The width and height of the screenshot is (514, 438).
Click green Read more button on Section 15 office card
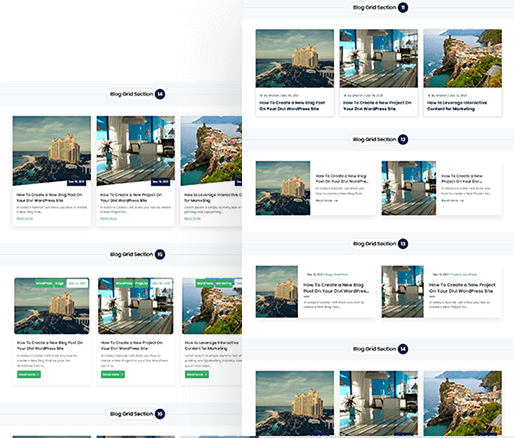pyautogui.click(x=113, y=375)
